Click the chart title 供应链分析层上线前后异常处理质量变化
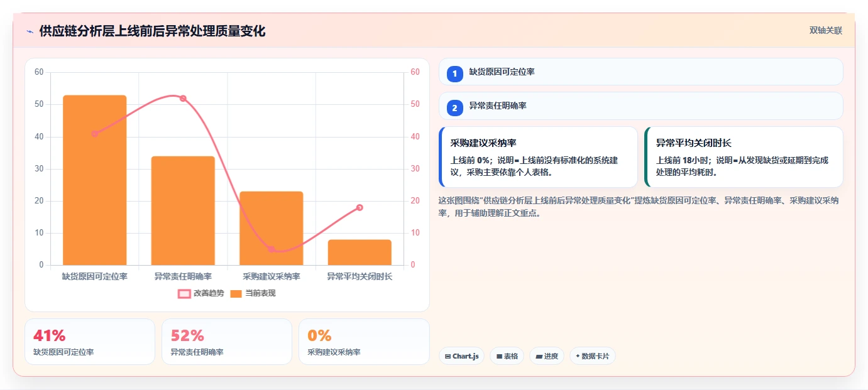Viewport: 868px width, 390px height. pyautogui.click(x=152, y=31)
